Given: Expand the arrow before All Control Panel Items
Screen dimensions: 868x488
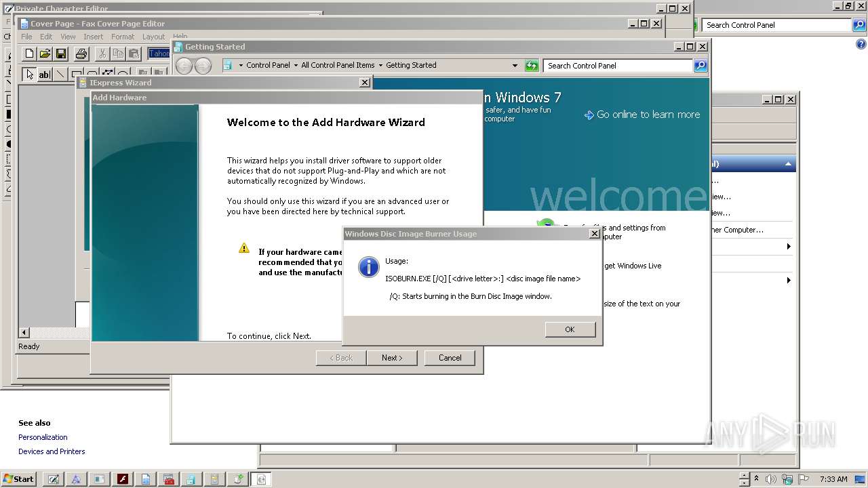Looking at the screenshot, I should coord(296,66).
